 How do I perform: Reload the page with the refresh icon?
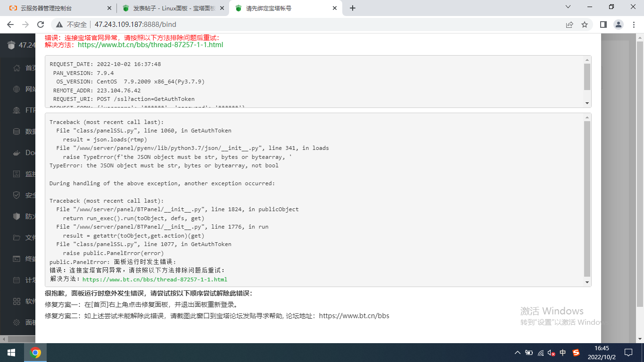(41, 25)
